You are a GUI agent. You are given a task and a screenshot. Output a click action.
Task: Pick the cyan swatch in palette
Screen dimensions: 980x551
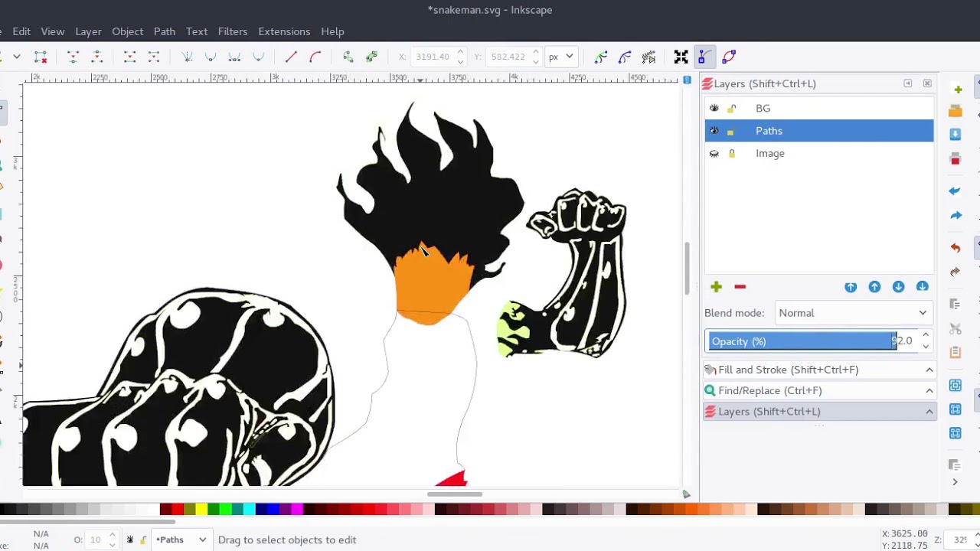pos(249,510)
